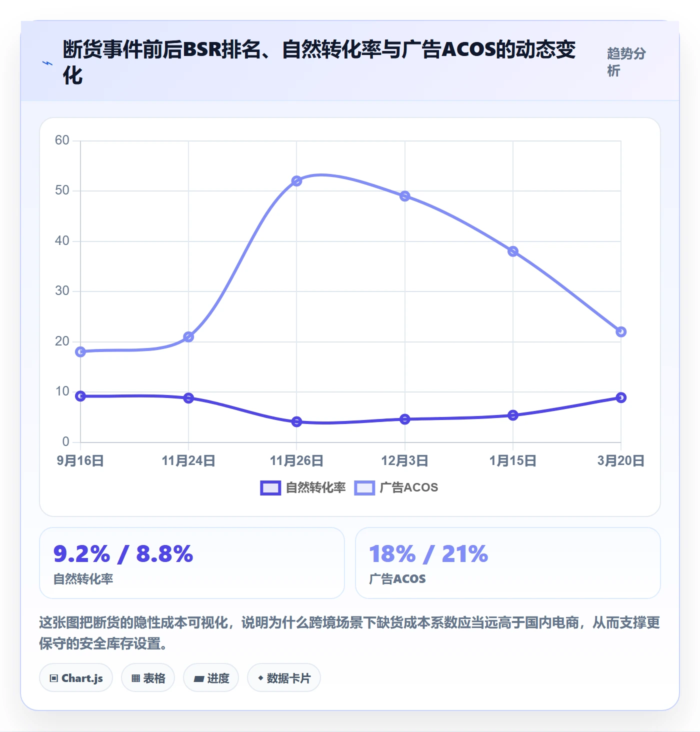
Task: Click the x-axis label 12月3日
Action: [405, 460]
